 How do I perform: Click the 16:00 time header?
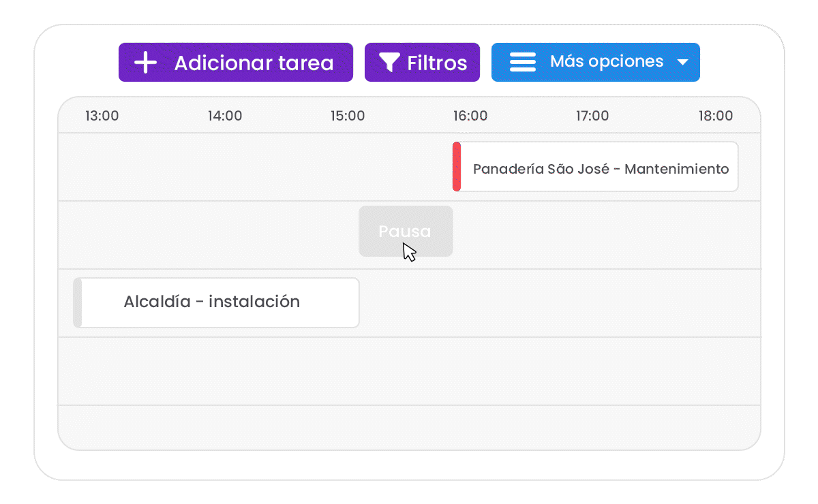[x=470, y=116]
